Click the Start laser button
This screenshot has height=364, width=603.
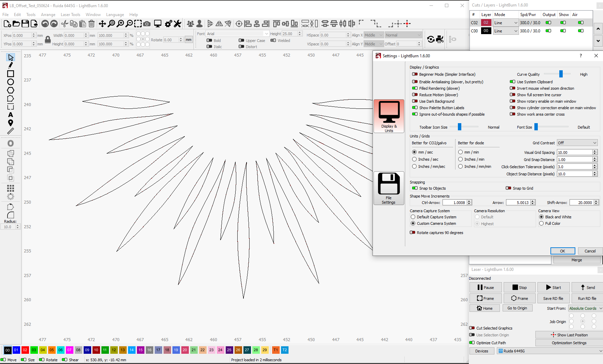[x=553, y=288]
